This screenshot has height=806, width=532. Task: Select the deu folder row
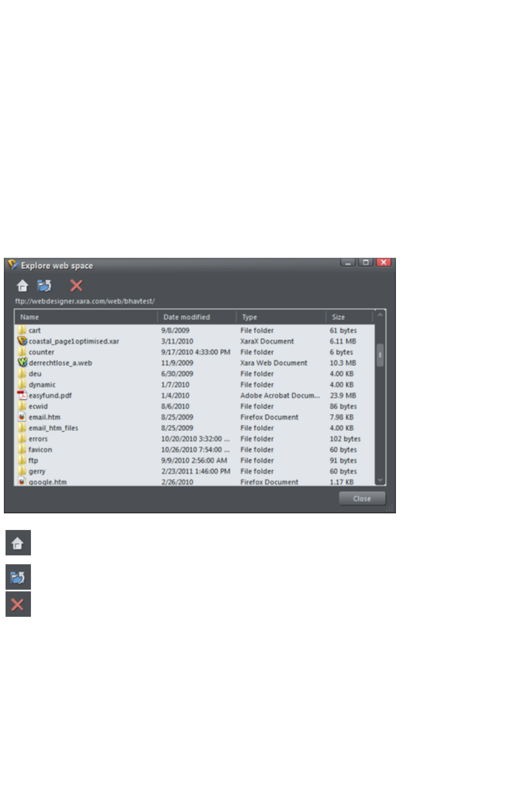[195, 374]
